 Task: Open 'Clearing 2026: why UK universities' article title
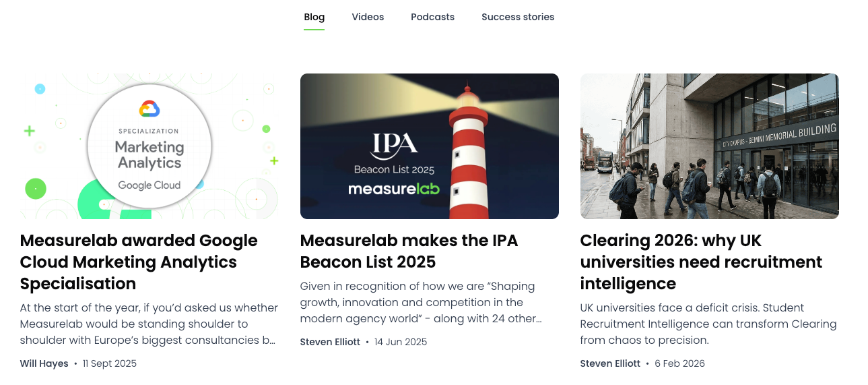pyautogui.click(x=701, y=262)
